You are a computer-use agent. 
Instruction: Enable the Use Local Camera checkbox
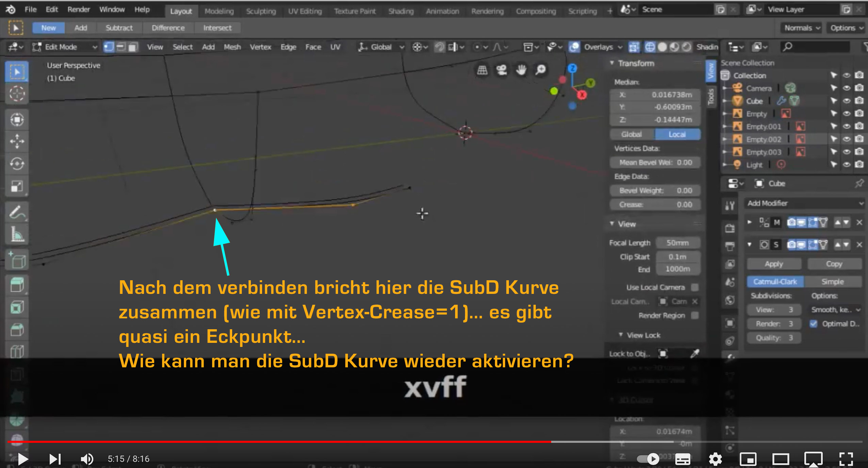point(695,287)
